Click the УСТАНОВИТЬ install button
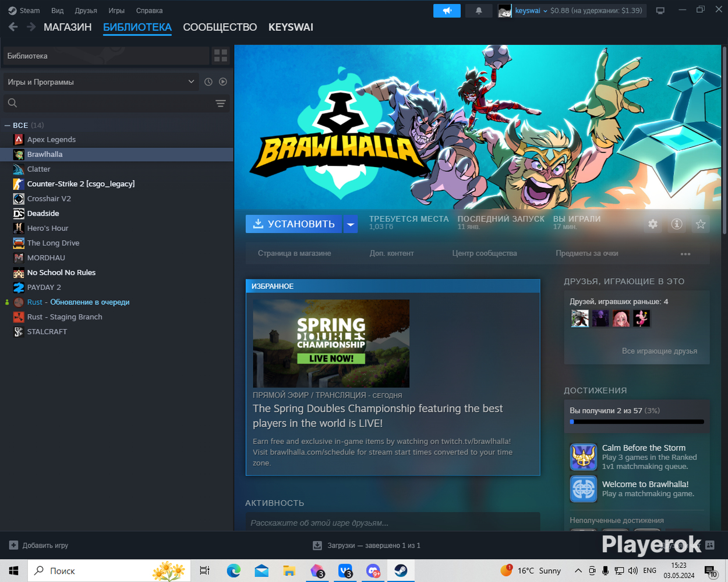Screen dimensions: 728x582 [294, 224]
